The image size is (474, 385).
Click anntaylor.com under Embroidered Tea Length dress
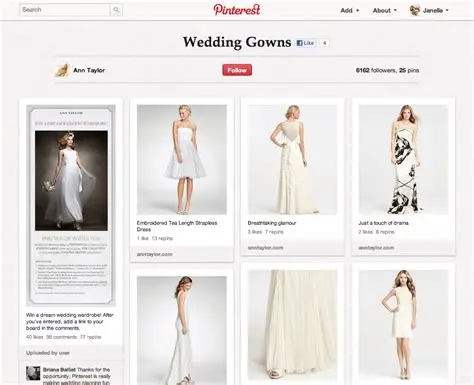(154, 254)
